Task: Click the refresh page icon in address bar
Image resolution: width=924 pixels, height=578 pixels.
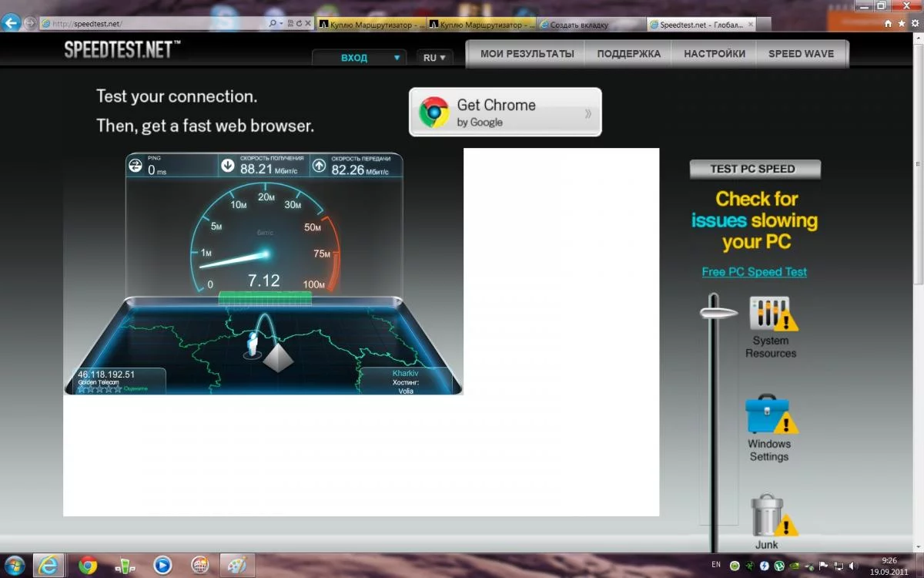Action: pyautogui.click(x=299, y=24)
